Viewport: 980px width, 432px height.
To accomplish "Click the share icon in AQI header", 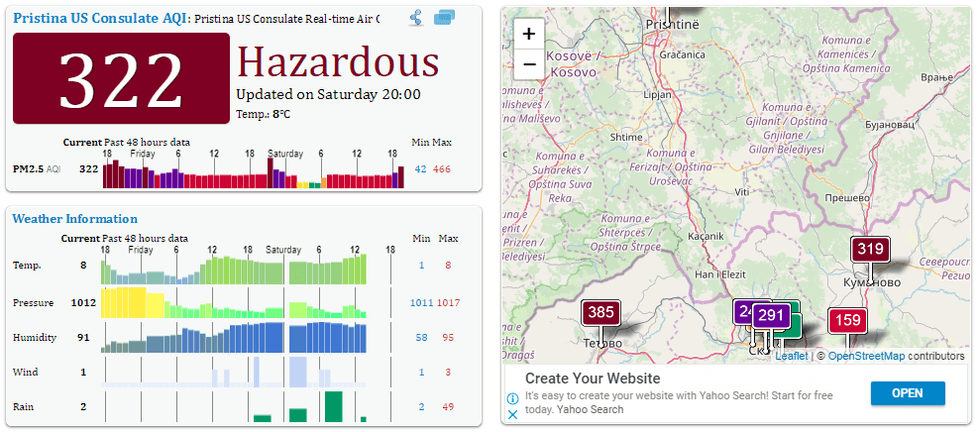I will click(x=416, y=18).
